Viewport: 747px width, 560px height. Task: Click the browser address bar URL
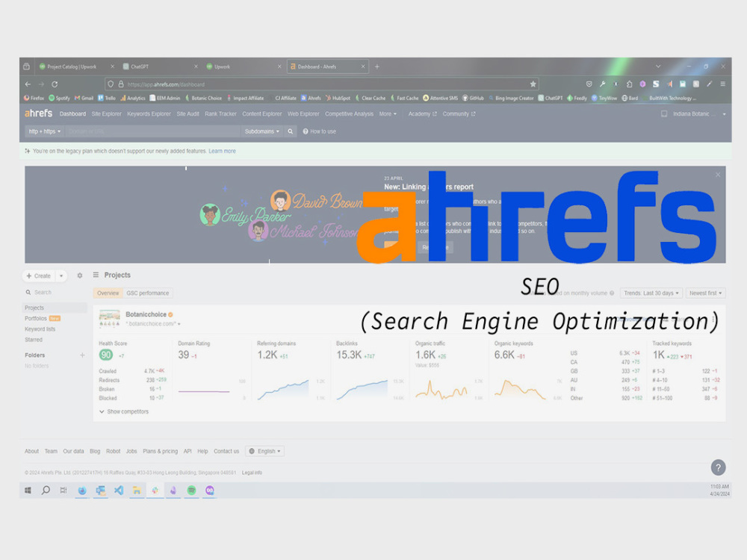(166, 84)
